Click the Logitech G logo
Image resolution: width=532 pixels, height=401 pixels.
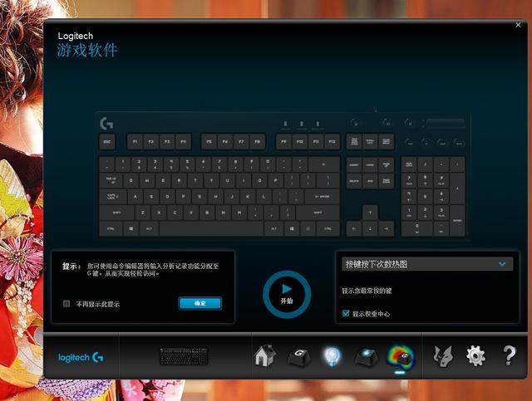[x=81, y=357]
